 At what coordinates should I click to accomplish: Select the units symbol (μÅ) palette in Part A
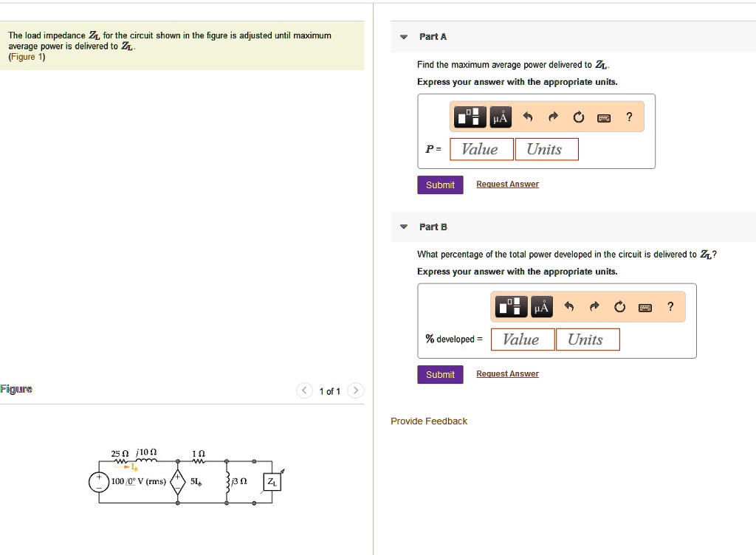pyautogui.click(x=500, y=117)
